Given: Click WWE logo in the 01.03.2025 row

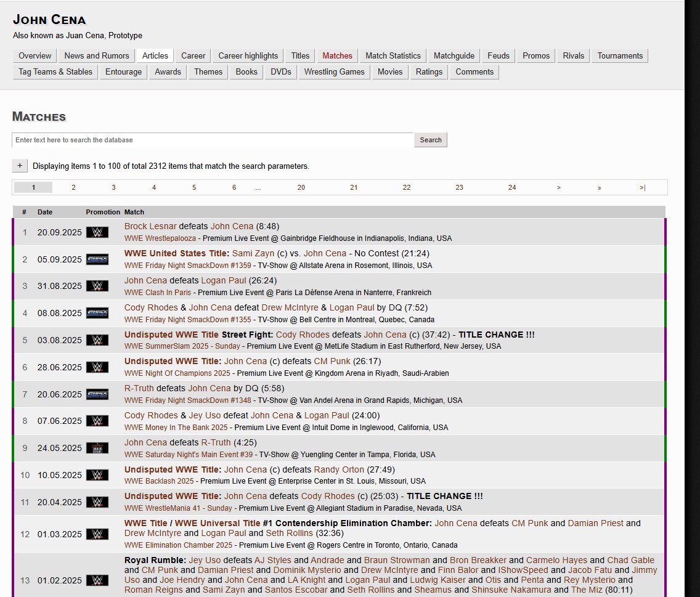Looking at the screenshot, I should (x=97, y=534).
